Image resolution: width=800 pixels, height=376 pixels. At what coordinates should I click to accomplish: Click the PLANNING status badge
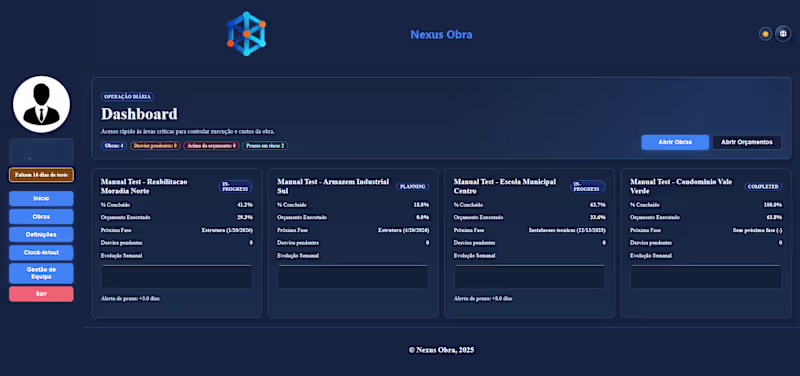coord(412,187)
